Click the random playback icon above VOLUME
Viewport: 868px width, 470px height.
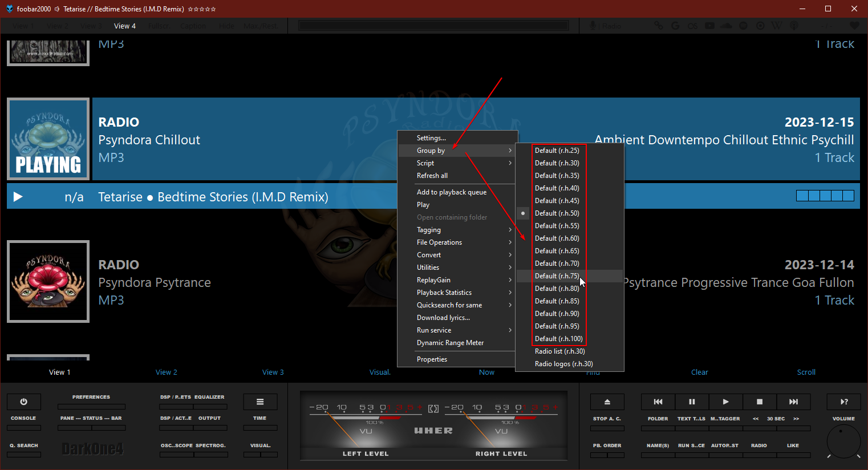coord(843,402)
